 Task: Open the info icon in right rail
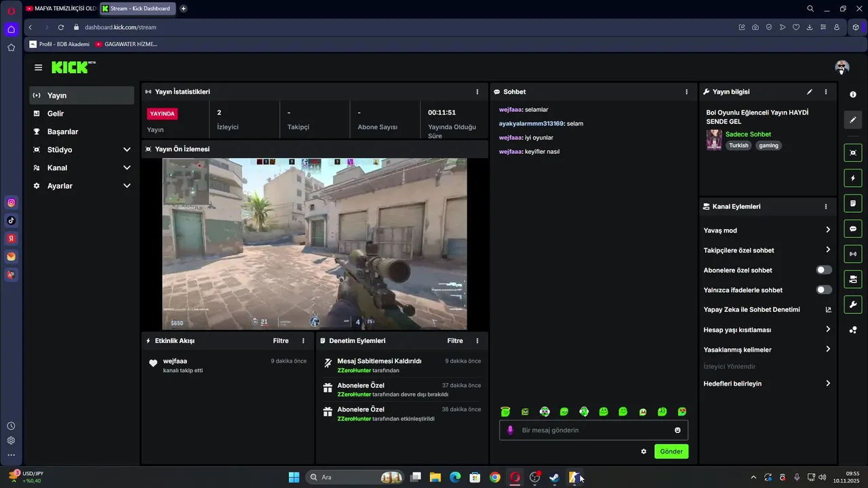click(853, 94)
